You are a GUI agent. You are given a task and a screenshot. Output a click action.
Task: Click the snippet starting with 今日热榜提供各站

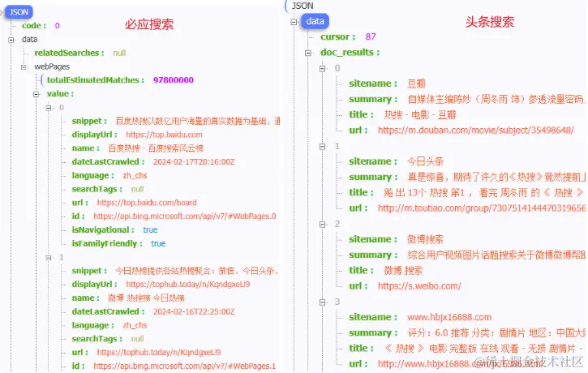197,271
